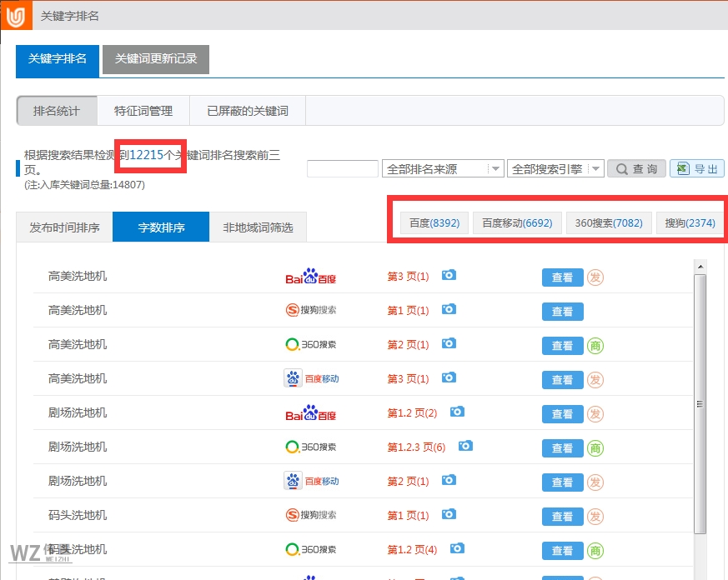Click the camera snapshot icon in the first 高美洗地机 row
728x580 pixels.
(x=449, y=277)
